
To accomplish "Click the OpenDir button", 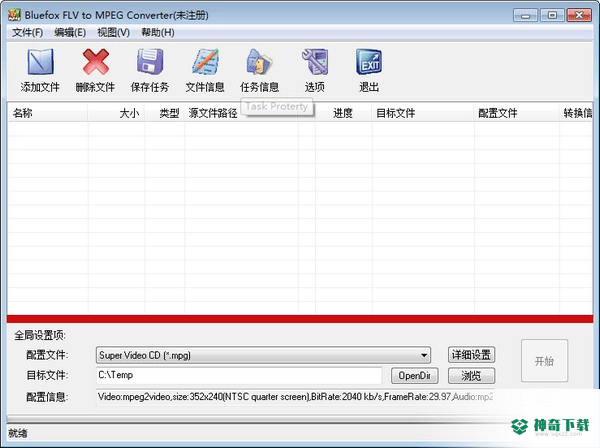I will tap(415, 376).
